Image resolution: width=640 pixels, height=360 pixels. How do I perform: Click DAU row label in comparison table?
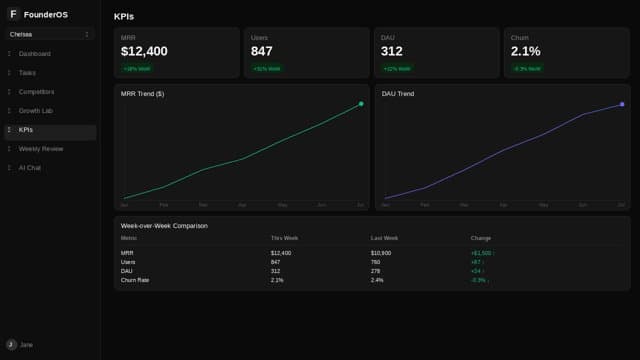click(127, 271)
